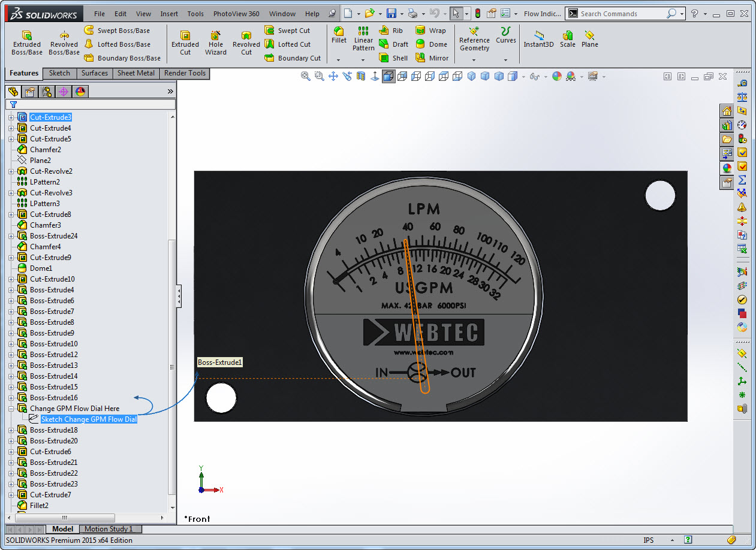The image size is (756, 550).
Task: Click in the Search Commands field
Action: (624, 13)
